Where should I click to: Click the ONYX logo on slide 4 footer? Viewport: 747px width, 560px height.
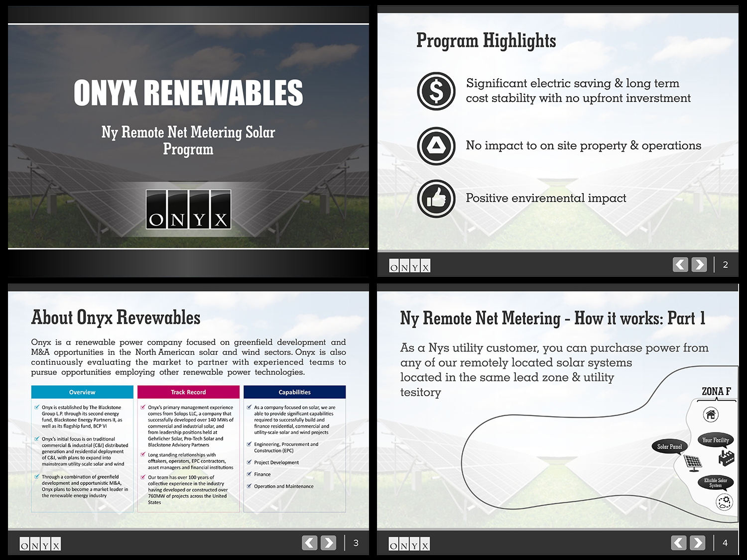pos(409,544)
